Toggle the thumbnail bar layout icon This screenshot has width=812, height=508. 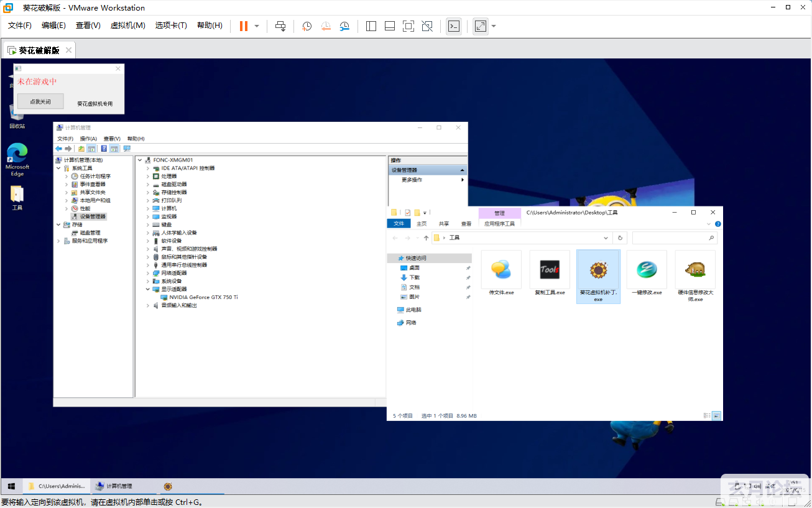point(390,26)
